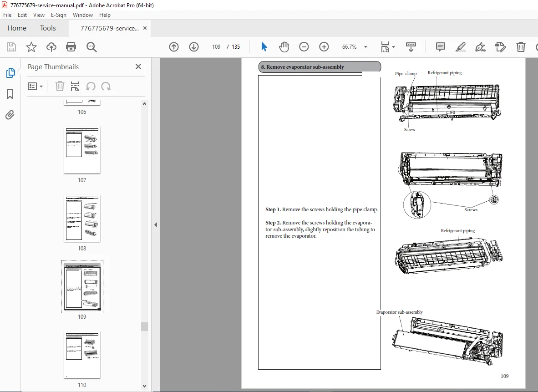Click the total pages '135' text
The width and height of the screenshot is (538, 392).
(236, 47)
